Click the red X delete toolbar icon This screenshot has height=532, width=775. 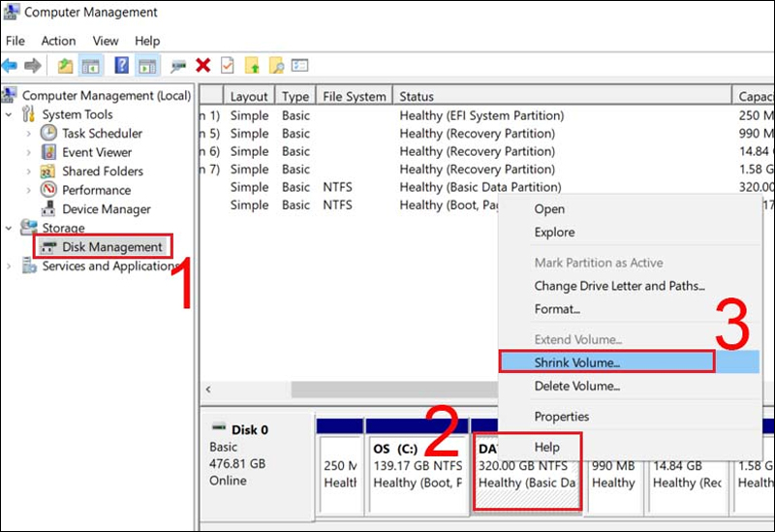(x=203, y=66)
